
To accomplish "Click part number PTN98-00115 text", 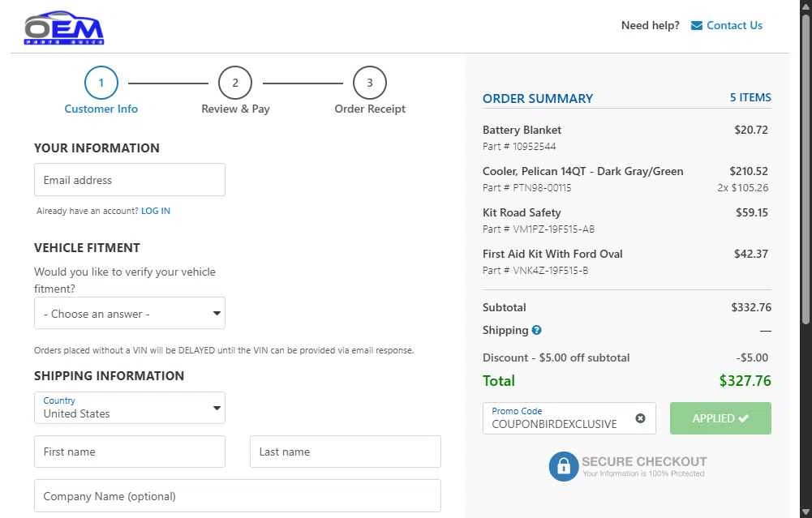I will (542, 188).
